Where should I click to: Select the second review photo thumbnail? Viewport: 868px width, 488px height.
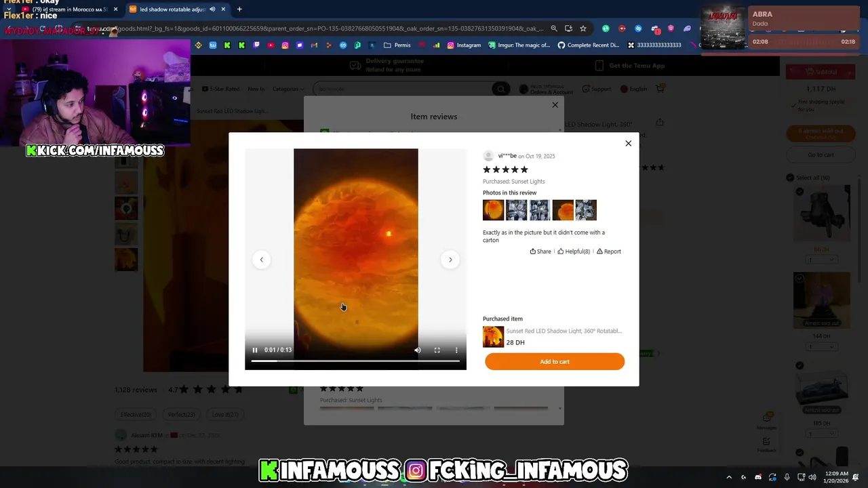[516, 210]
